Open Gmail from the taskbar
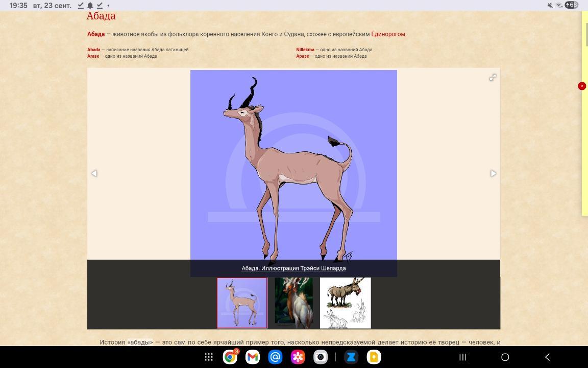 (253, 357)
